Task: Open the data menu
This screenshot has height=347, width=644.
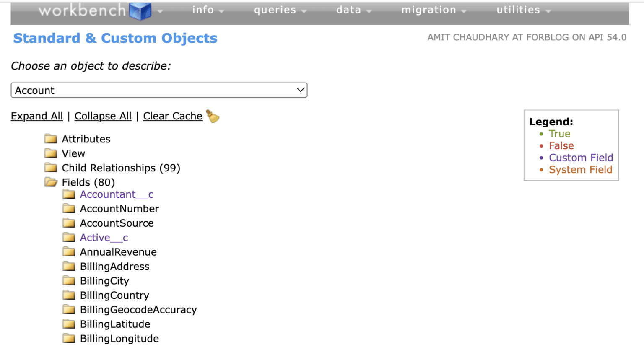Action: (353, 10)
